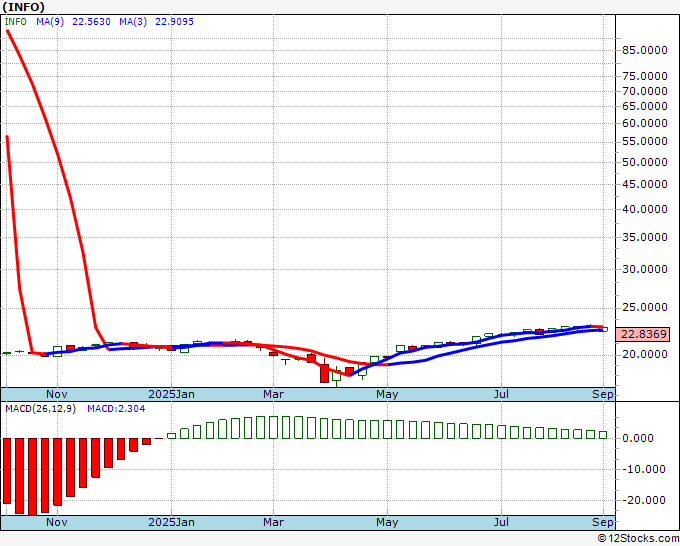Click Sep on the price chart time axis
Image resolution: width=680 pixels, height=546 pixels.
click(603, 394)
